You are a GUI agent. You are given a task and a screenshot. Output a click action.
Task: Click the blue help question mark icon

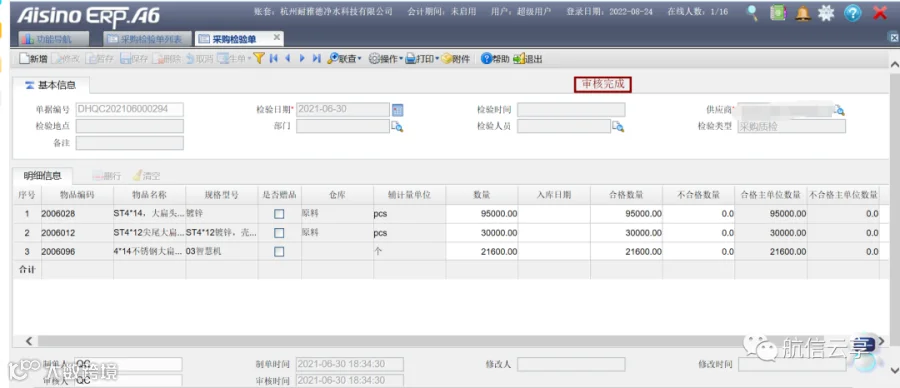(853, 13)
